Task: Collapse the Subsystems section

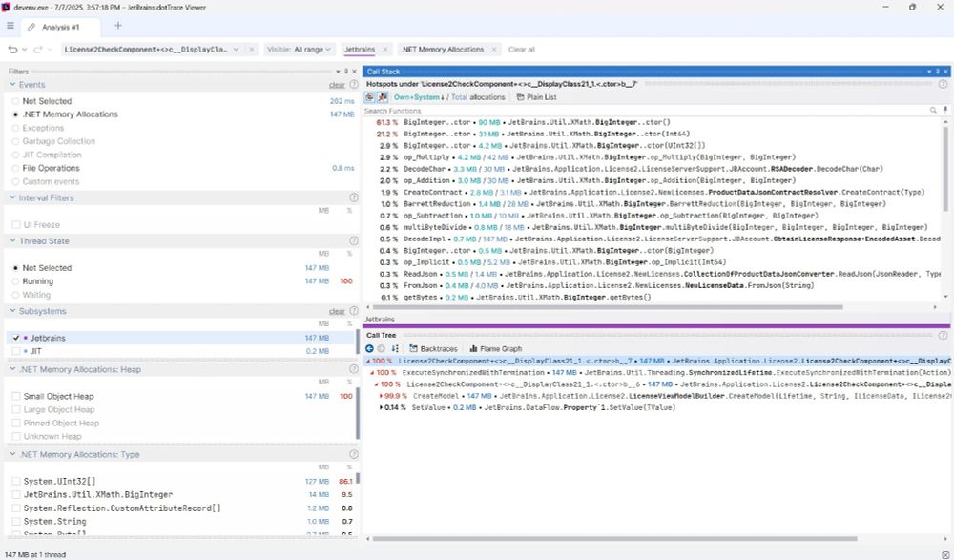Action: 12,311
